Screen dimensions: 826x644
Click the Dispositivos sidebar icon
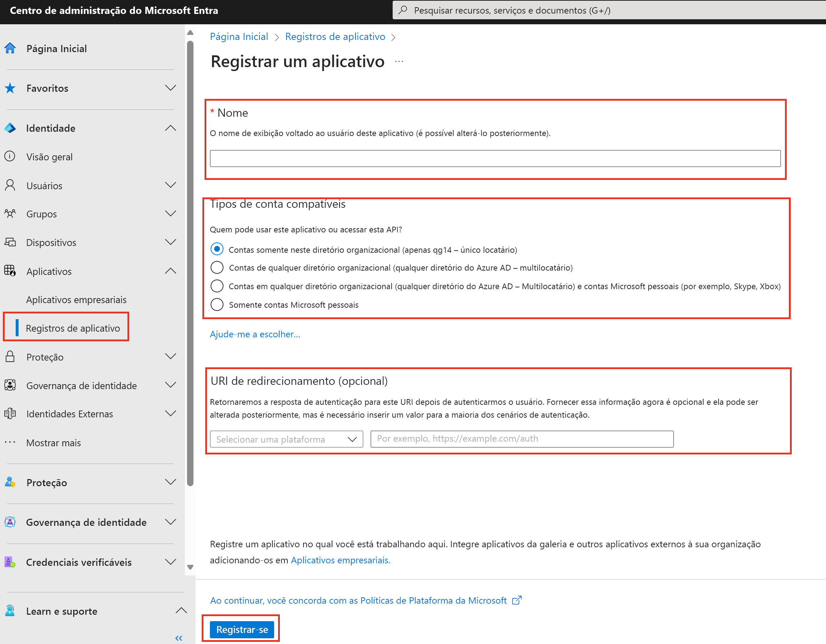[x=10, y=242]
